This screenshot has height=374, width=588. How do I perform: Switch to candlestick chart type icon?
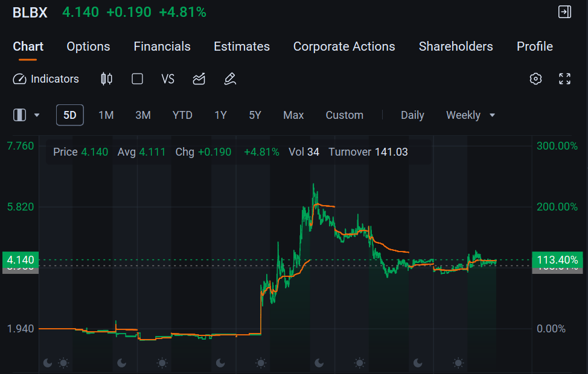(106, 79)
